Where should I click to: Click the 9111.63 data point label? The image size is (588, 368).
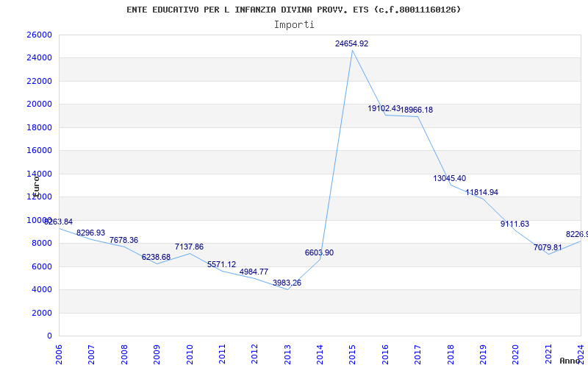pyautogui.click(x=515, y=224)
